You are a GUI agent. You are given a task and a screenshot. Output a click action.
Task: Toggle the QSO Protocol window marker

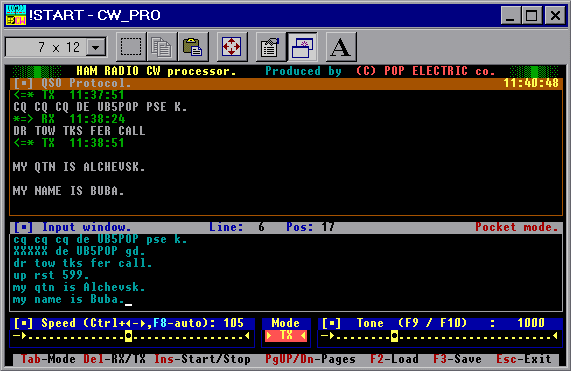pyautogui.click(x=23, y=83)
